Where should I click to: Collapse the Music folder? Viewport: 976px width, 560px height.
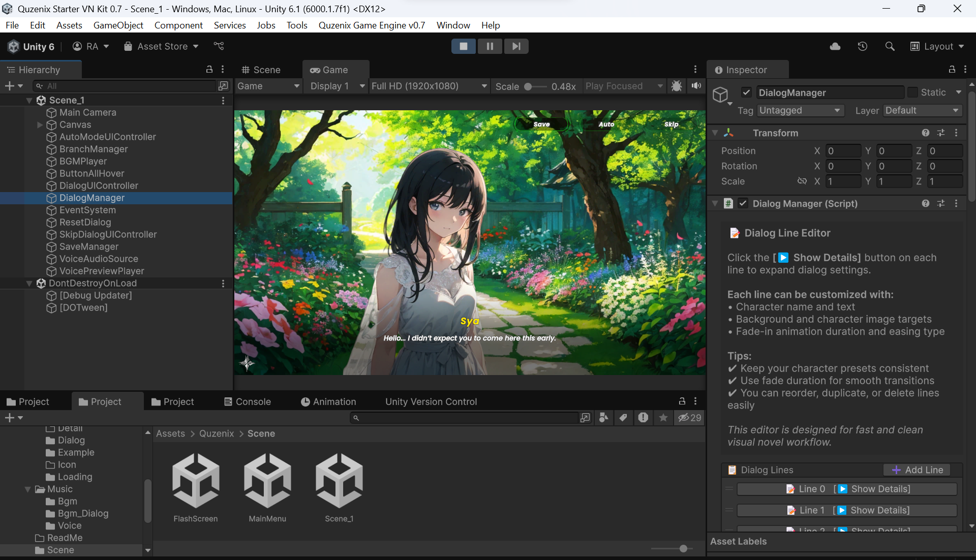point(28,489)
